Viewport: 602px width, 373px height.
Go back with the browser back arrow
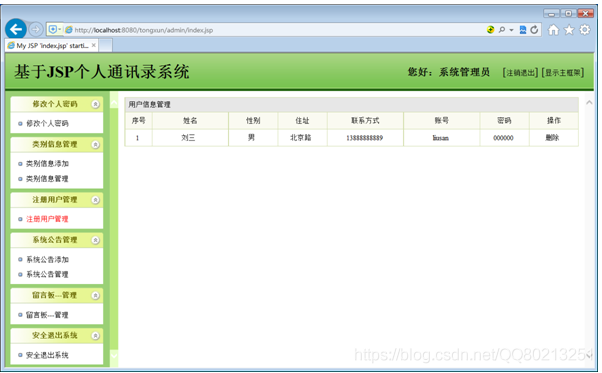click(16, 29)
